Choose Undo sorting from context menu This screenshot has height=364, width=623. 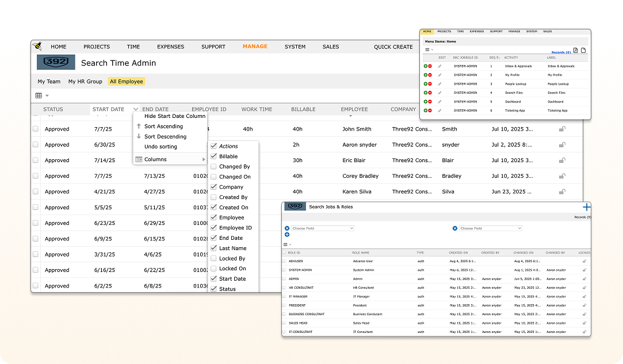point(160,147)
